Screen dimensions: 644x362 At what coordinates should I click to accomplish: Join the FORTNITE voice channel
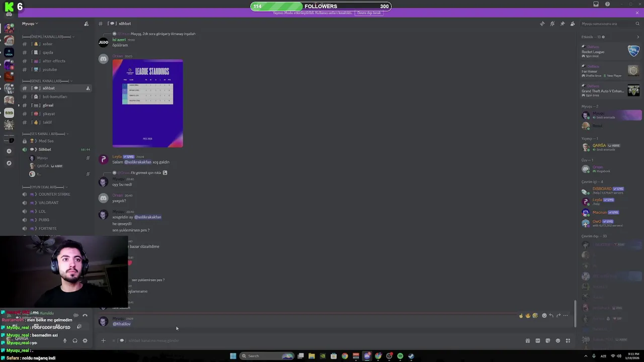[x=55, y=228]
